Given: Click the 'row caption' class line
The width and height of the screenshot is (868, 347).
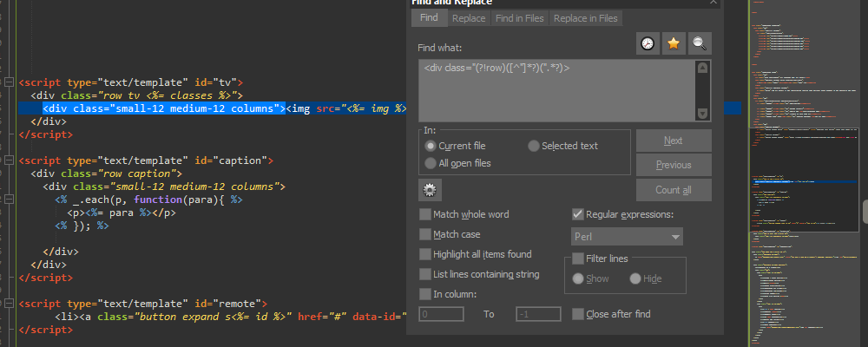Looking at the screenshot, I should point(106,173).
